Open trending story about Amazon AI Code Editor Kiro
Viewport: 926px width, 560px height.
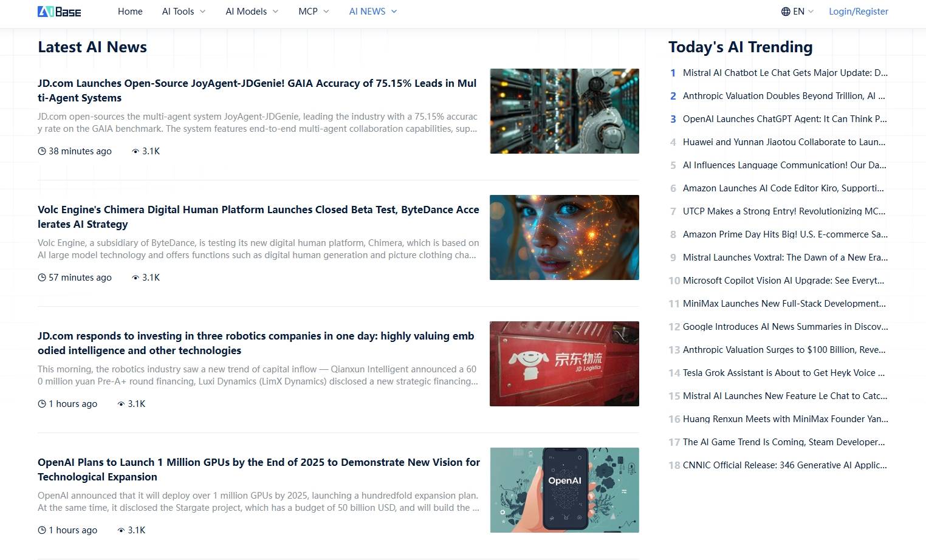[x=783, y=188]
